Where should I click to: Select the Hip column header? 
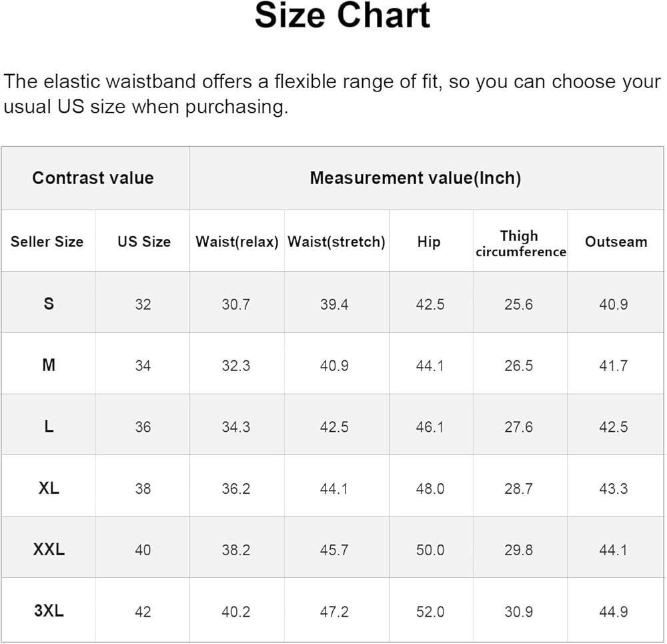click(x=429, y=242)
